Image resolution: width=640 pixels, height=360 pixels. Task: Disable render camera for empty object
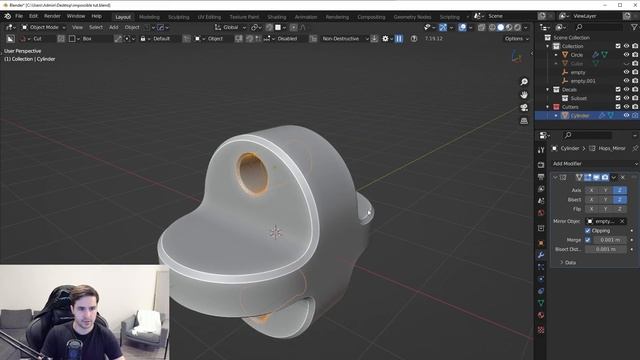pos(635,72)
